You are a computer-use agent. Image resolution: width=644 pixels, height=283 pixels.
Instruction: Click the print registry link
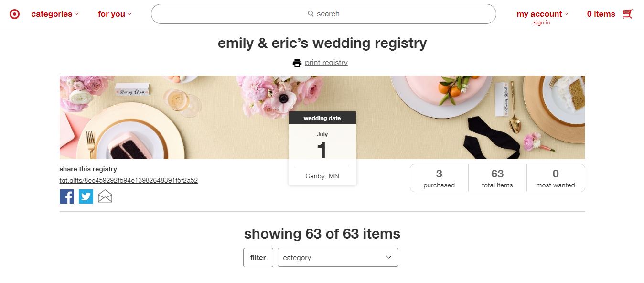[x=326, y=63]
